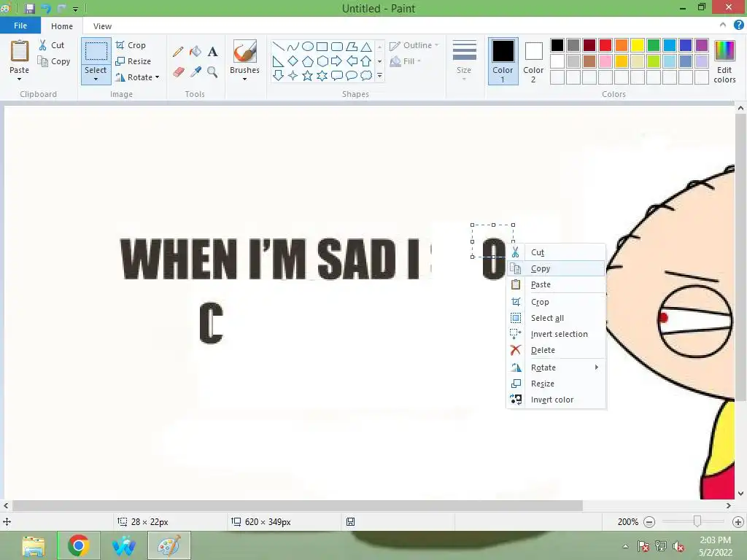747x560 pixels.
Task: Click the zoom slider handle
Action: pos(697,522)
